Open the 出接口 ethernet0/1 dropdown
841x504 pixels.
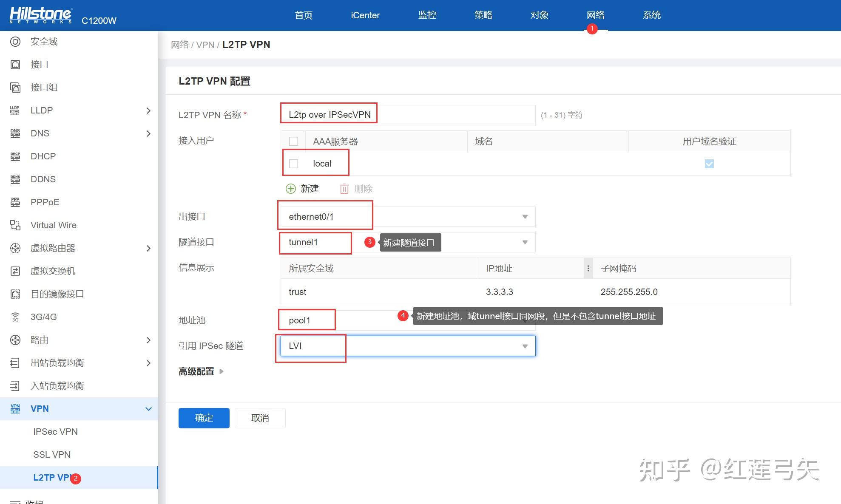(408, 217)
